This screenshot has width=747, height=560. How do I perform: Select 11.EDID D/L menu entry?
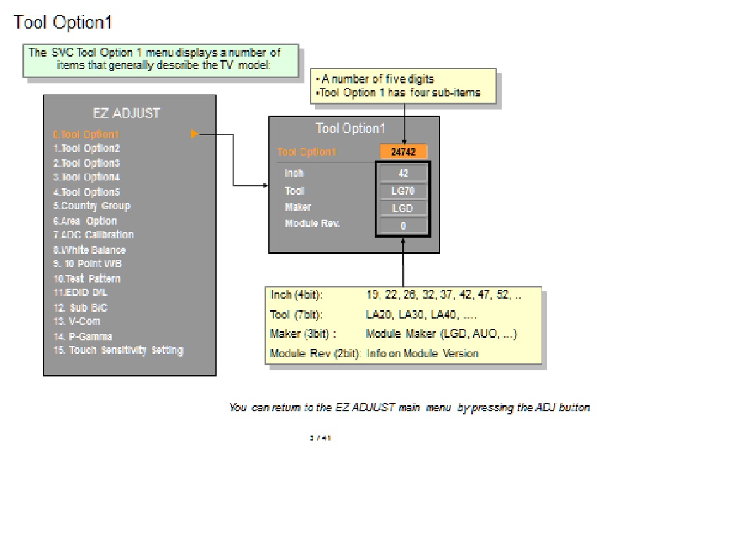point(80,292)
